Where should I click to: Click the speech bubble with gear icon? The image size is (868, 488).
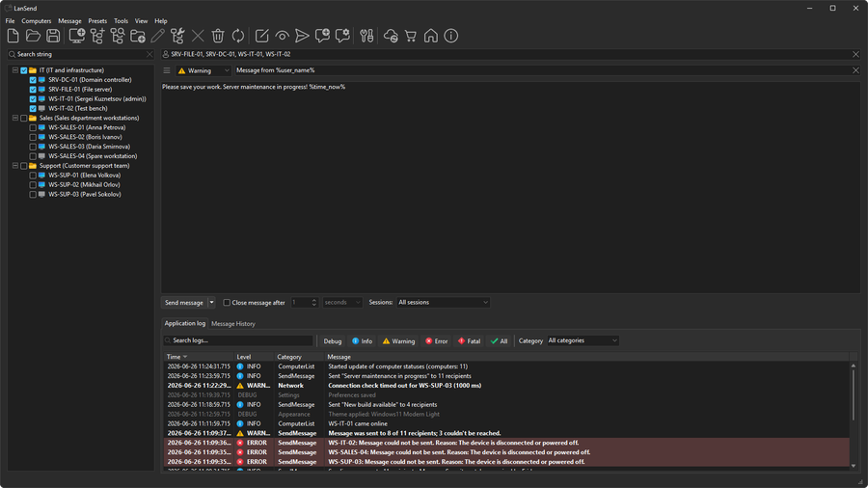pos(342,36)
